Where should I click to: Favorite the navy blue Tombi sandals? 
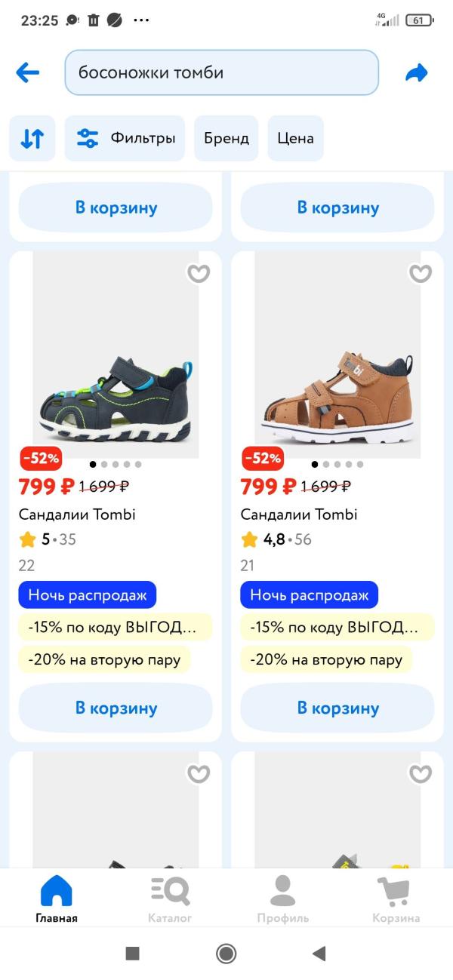[x=199, y=273]
